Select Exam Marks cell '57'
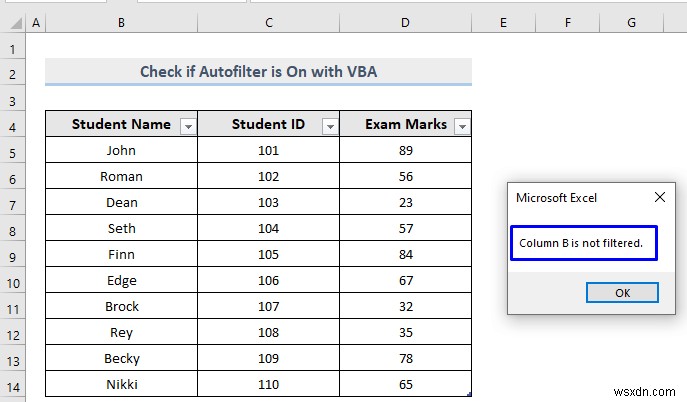The height and width of the screenshot is (402, 687). (405, 228)
